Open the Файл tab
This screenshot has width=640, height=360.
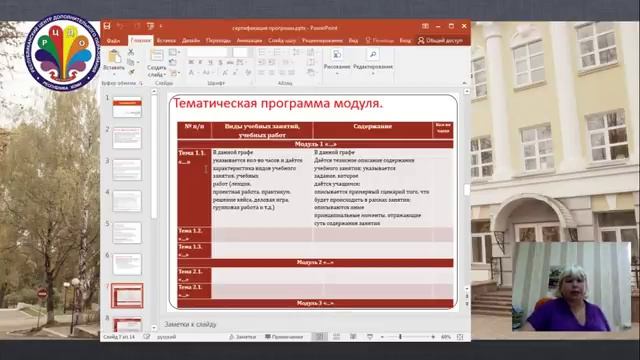tap(113, 41)
